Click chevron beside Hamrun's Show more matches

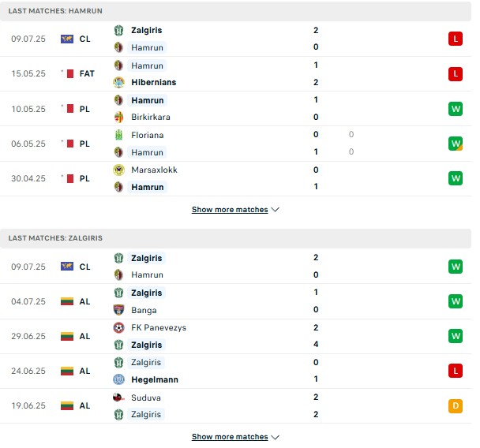276,210
